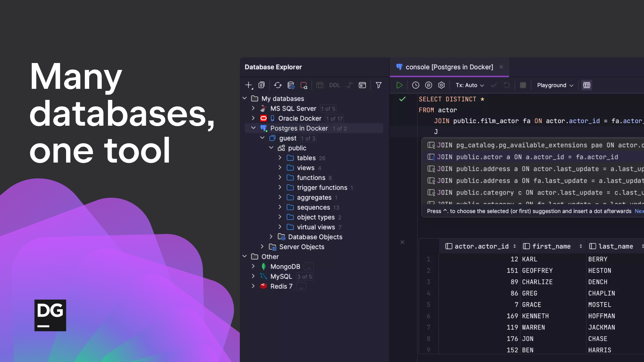Image resolution: width=644 pixels, height=362 pixels.
Task: Sort by first_name column header
Action: click(551, 246)
